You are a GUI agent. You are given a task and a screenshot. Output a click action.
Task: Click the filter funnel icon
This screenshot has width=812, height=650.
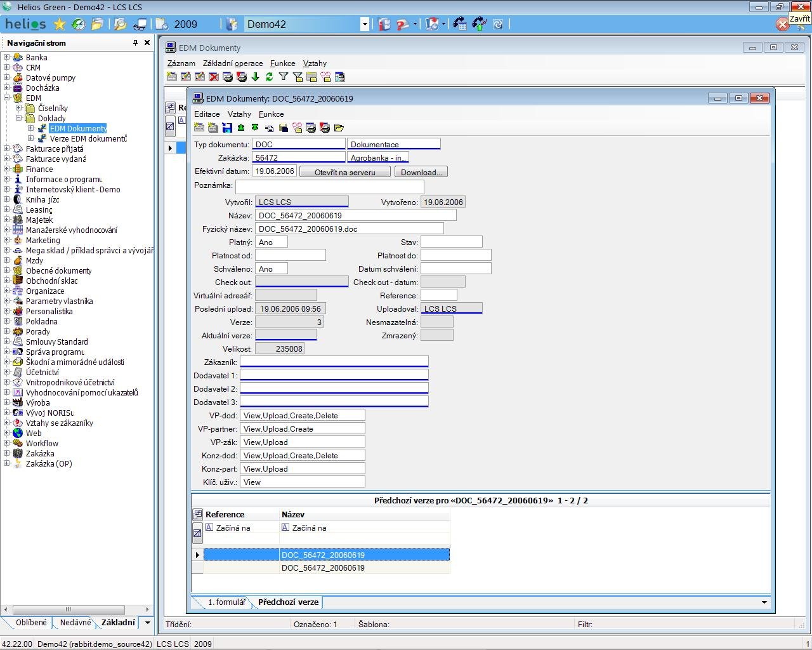(284, 77)
